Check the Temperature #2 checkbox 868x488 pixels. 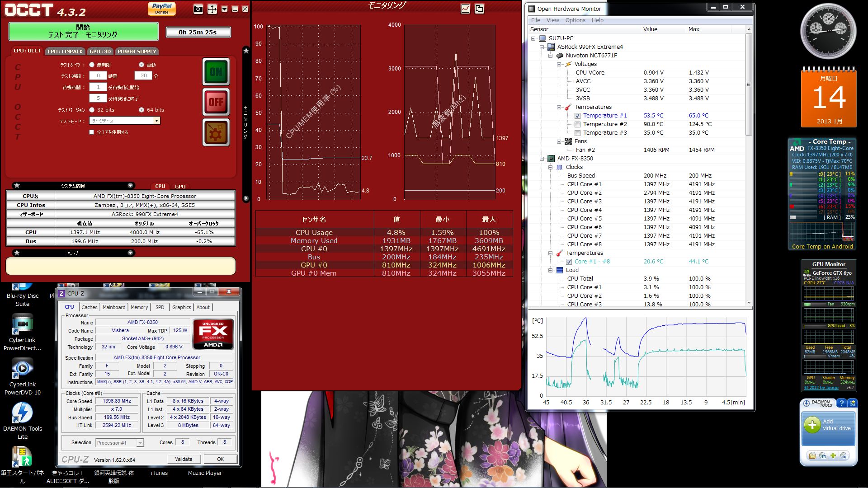[x=577, y=124]
